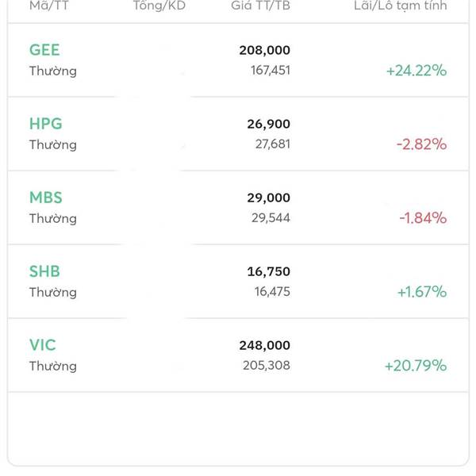Click GEE market price 208,000
The image size is (476, 476).
(264, 50)
